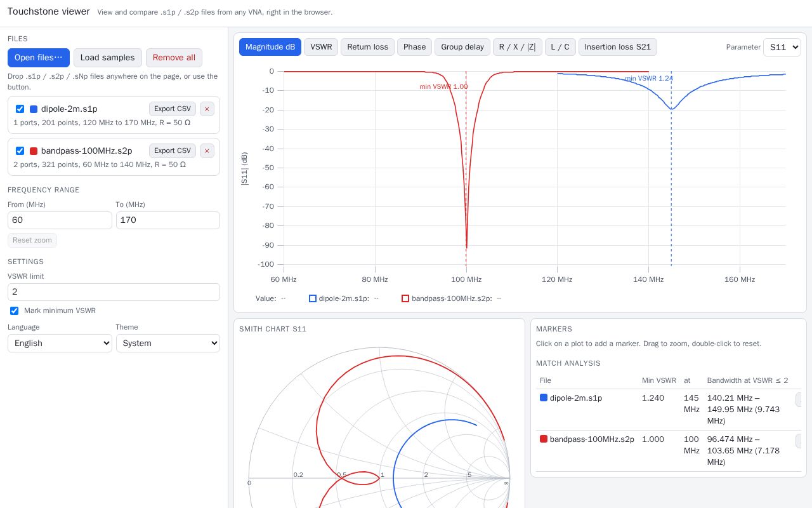The width and height of the screenshot is (812, 508).
Task: Click the blue dipole marker in Match Analysis table
Action: click(544, 398)
